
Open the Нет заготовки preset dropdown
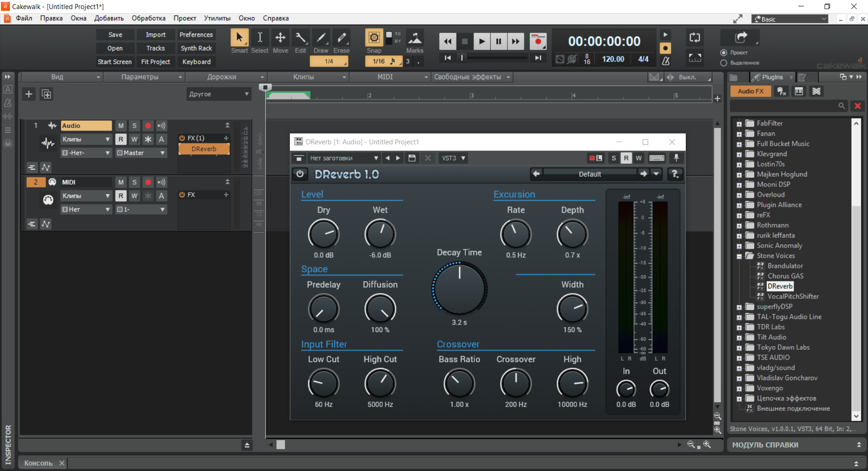(344, 158)
